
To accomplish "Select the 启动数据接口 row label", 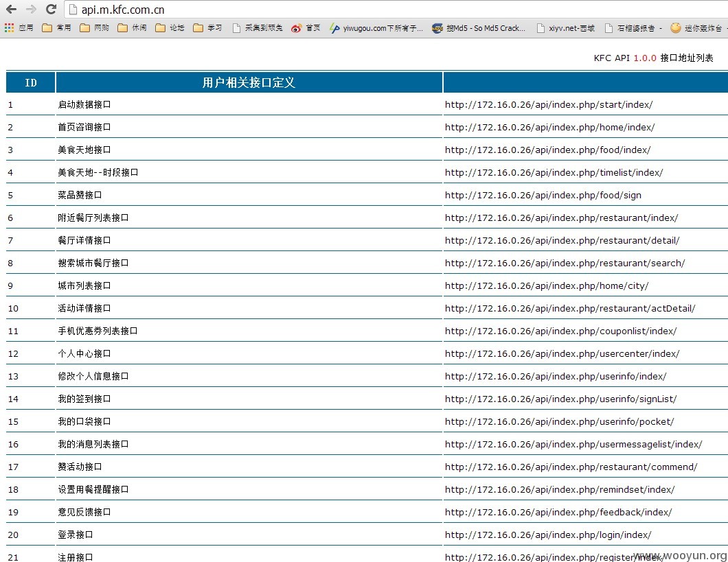I will 84,104.
